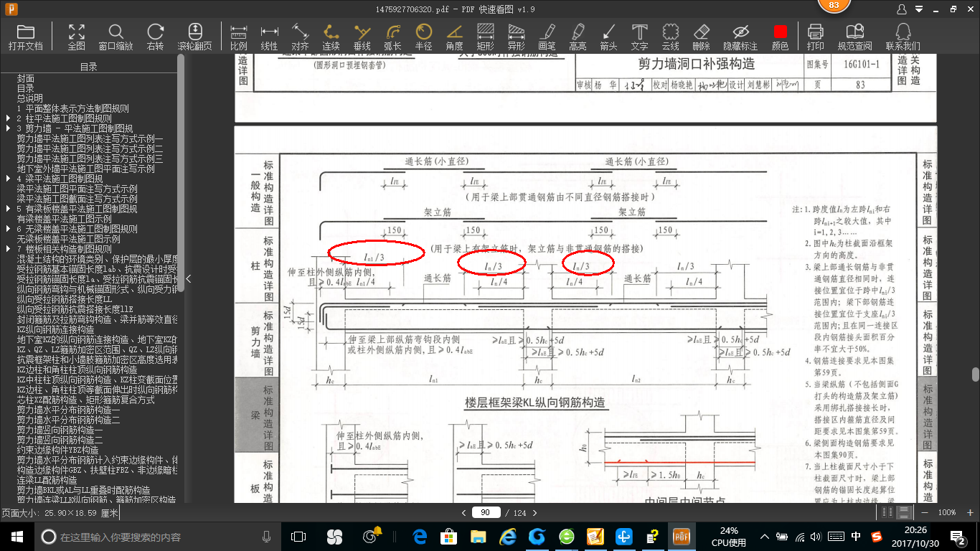
Task: Open bookmark 纵向受拉钢筋搭接长度LL
Action: (64, 299)
